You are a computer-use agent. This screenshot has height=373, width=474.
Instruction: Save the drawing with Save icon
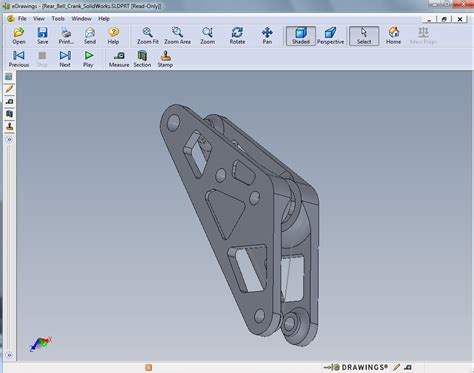pos(42,36)
